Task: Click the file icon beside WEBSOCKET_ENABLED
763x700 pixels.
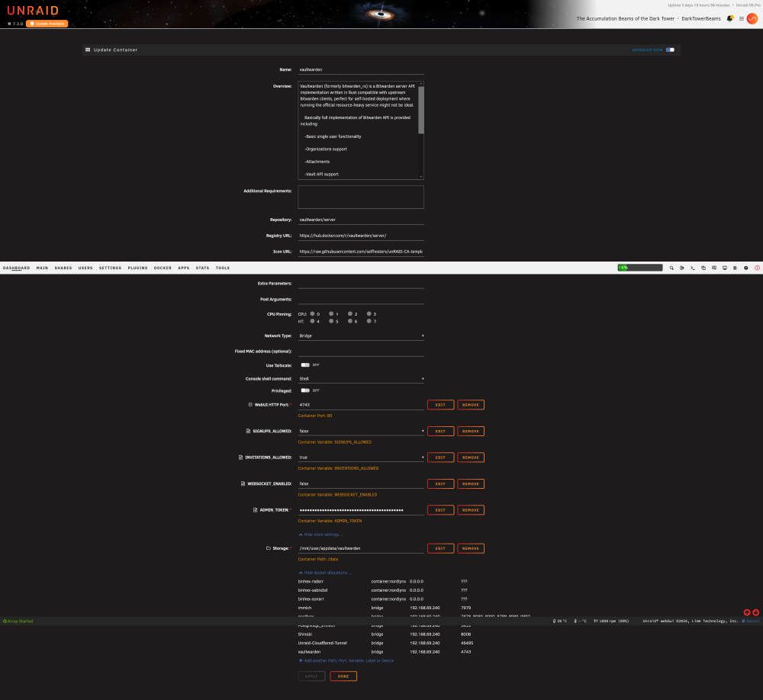Action: point(243,483)
